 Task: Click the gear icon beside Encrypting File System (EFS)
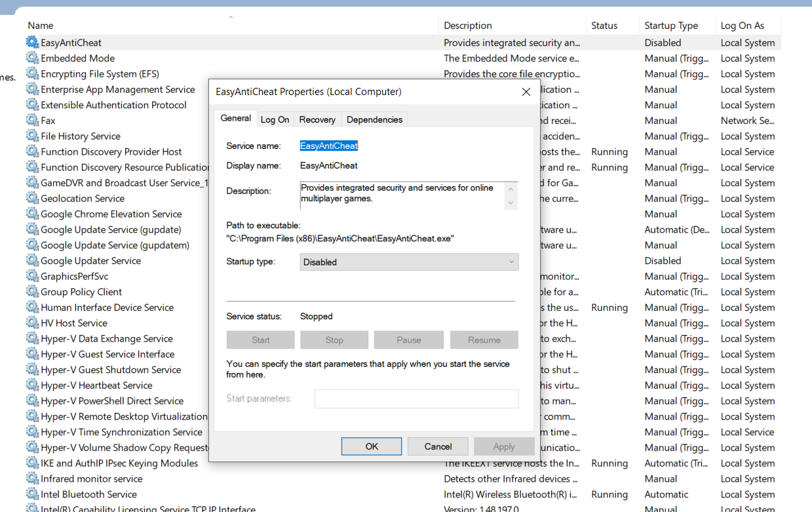click(32, 73)
